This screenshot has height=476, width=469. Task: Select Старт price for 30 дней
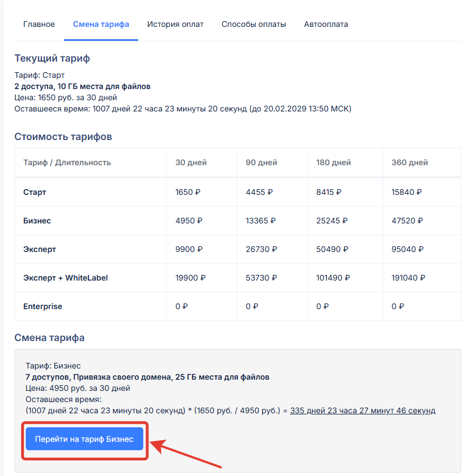[188, 192]
